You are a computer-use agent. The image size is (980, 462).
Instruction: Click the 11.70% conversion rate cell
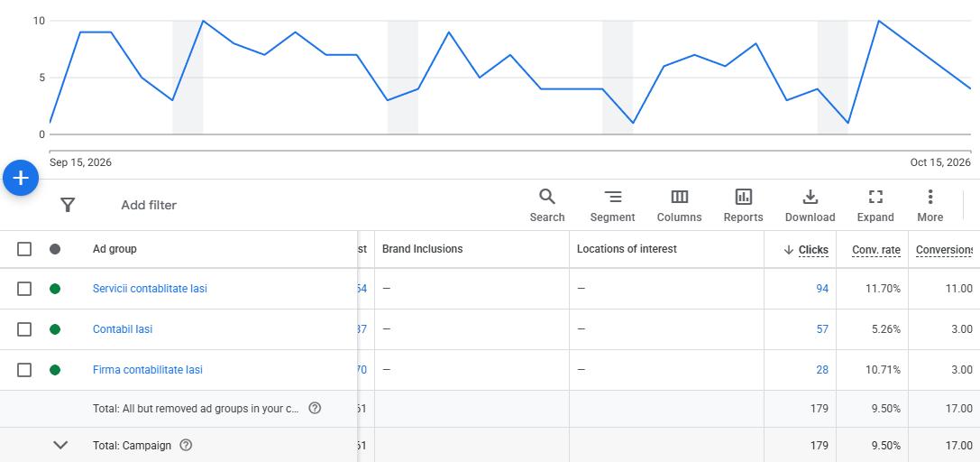point(884,288)
